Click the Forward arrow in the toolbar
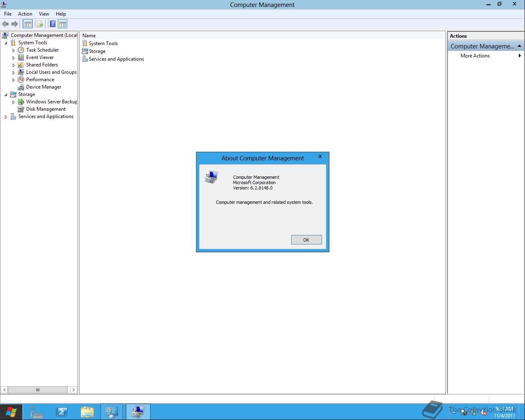 15,24
